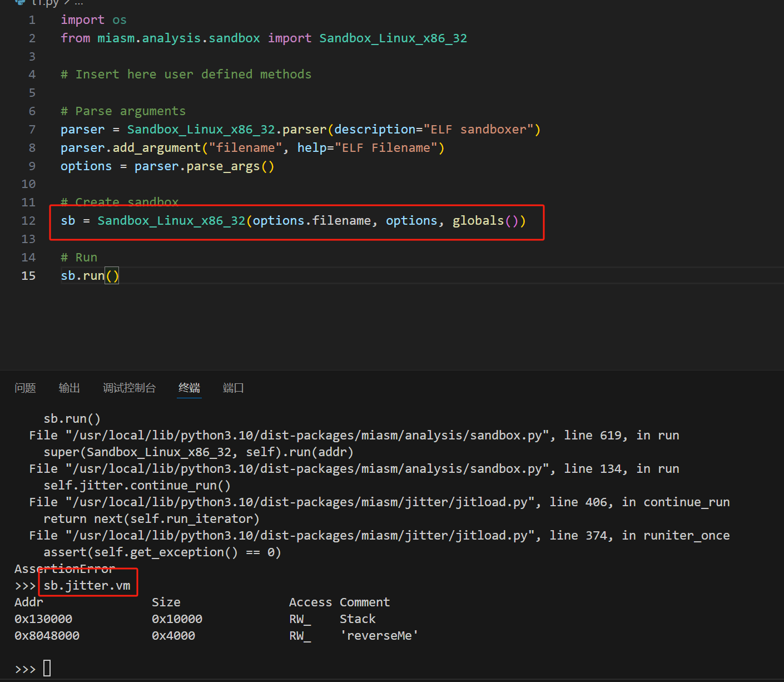The image size is (784, 682).
Task: Click 'parser.add_argument' on line 8
Action: click(131, 148)
